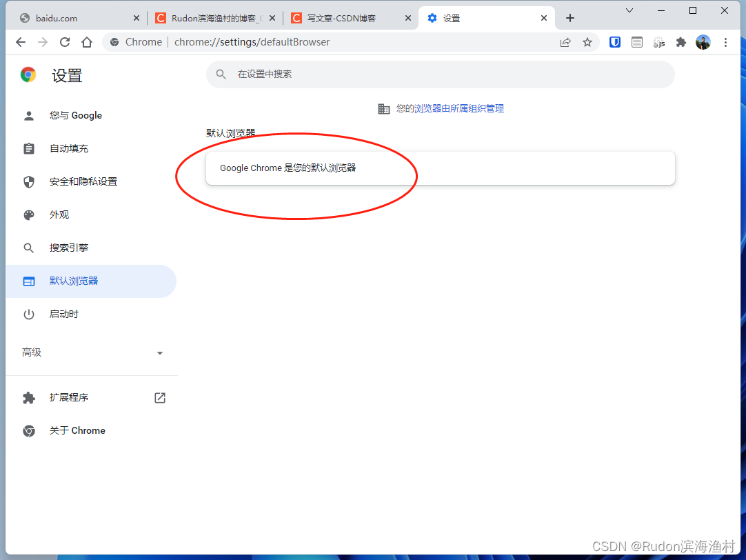Open the home page via house icon
The image size is (746, 560).
point(87,42)
